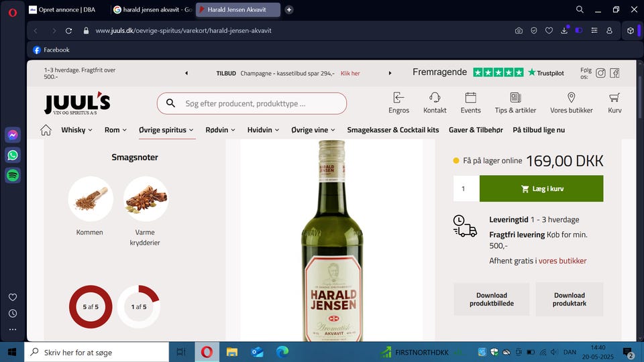Click the Læg i kurv button
This screenshot has height=362, width=644.
pos(541,189)
